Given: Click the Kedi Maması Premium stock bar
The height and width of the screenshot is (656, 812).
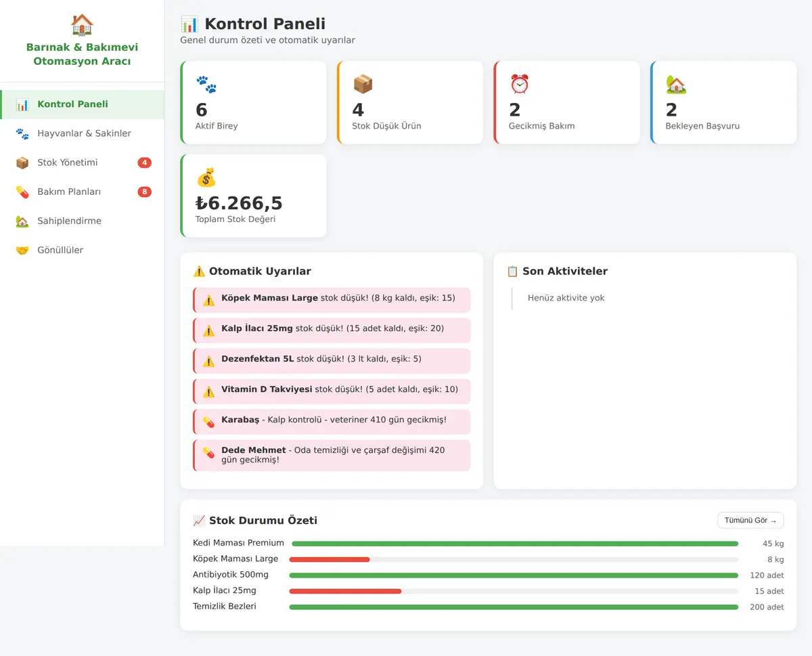Looking at the screenshot, I should pyautogui.click(x=515, y=544).
